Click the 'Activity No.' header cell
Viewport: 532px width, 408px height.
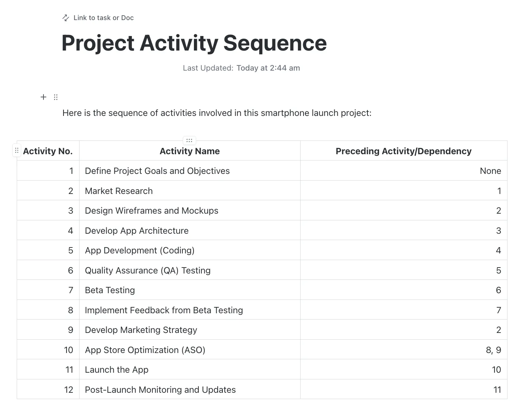click(x=48, y=151)
